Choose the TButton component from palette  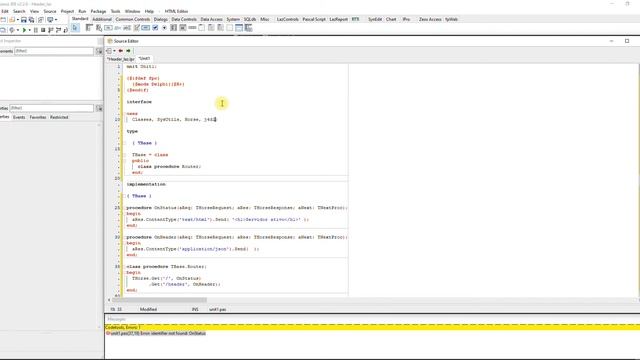tap(108, 28)
